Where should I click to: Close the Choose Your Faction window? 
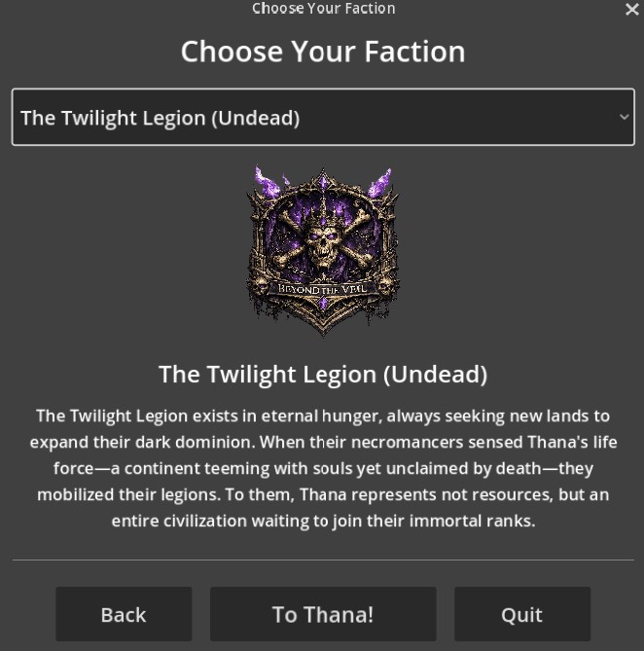click(x=631, y=10)
